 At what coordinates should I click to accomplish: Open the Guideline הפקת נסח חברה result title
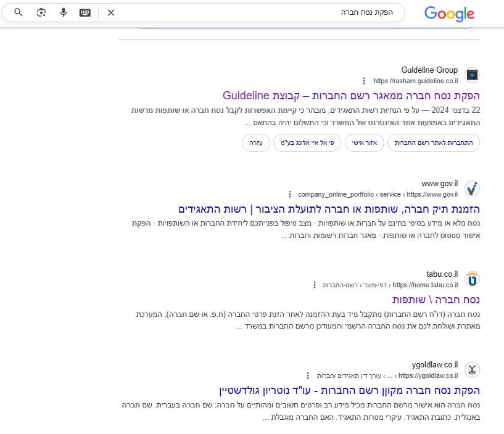click(x=351, y=96)
